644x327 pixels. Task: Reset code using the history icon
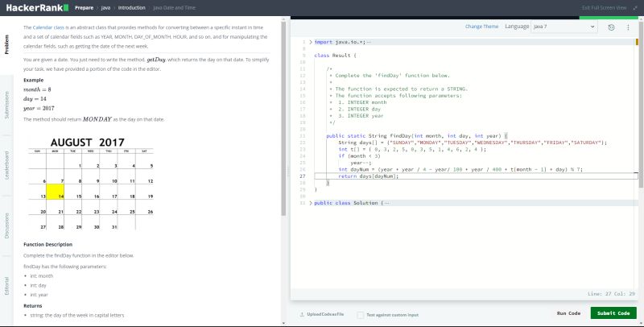[612, 27]
